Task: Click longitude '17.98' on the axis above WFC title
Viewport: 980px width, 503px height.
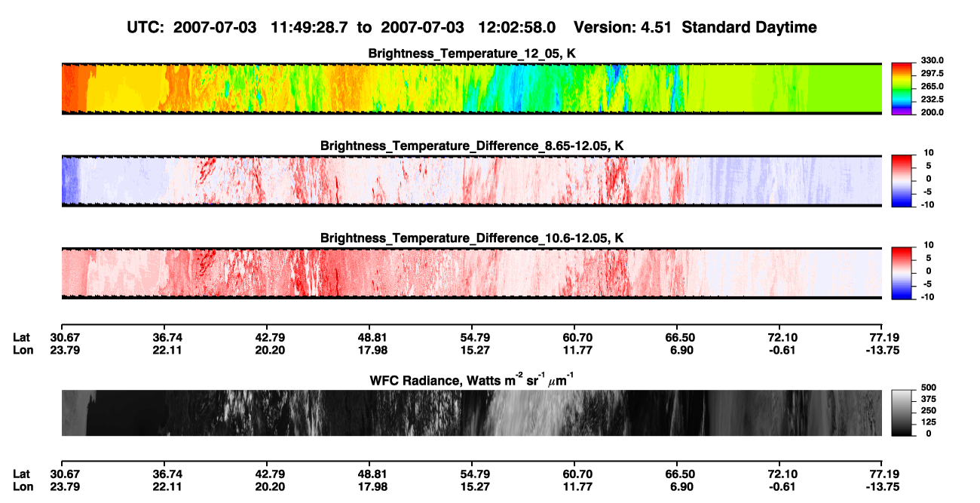Action: point(373,350)
